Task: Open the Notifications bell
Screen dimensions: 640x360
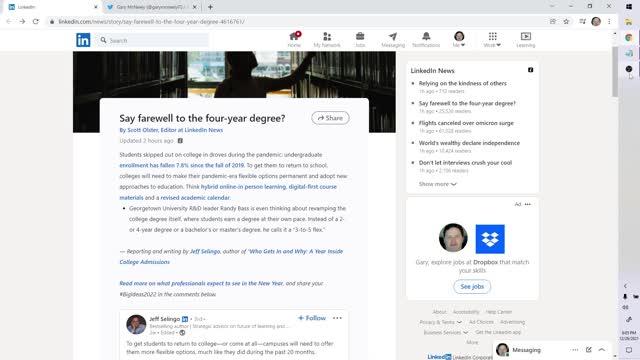Action: pyautogui.click(x=426, y=40)
